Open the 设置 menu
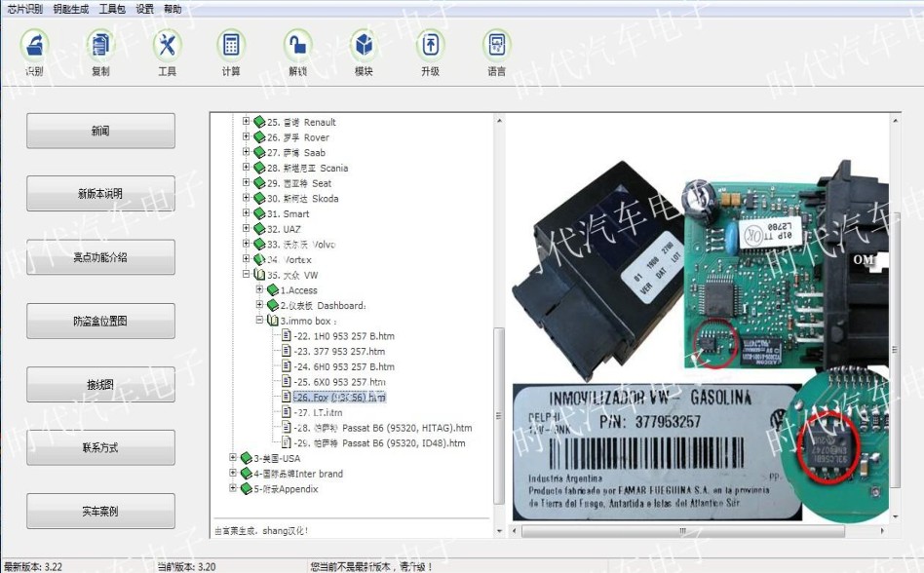 pos(144,9)
